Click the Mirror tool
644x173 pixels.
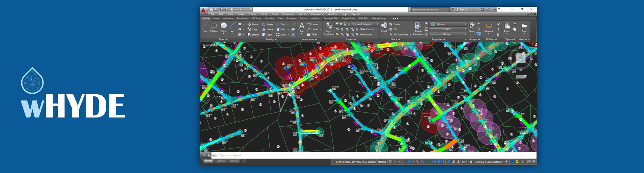click(x=268, y=30)
